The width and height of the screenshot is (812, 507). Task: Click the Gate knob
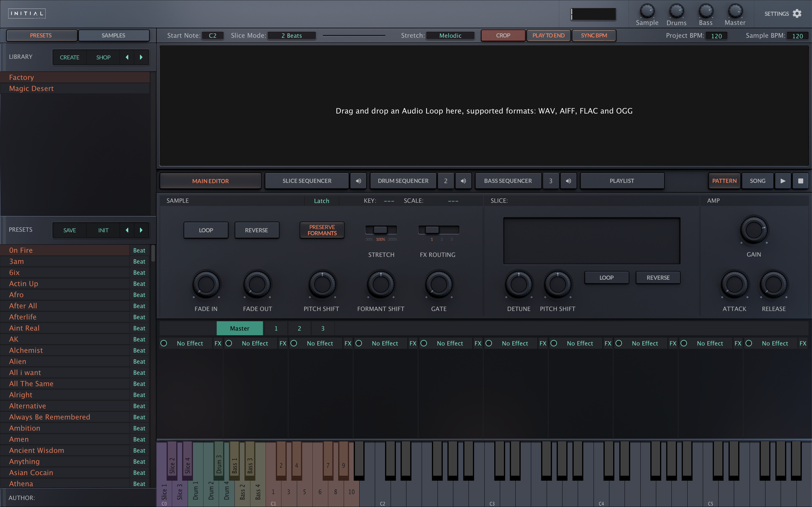pyautogui.click(x=439, y=284)
